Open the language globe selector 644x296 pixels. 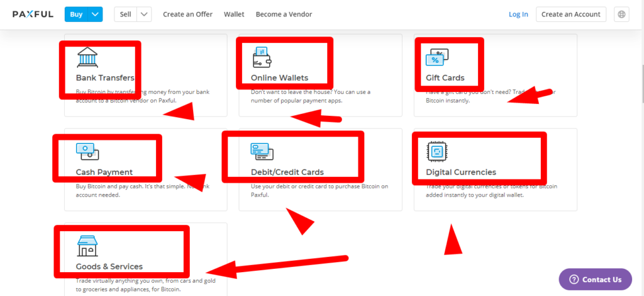tap(622, 14)
